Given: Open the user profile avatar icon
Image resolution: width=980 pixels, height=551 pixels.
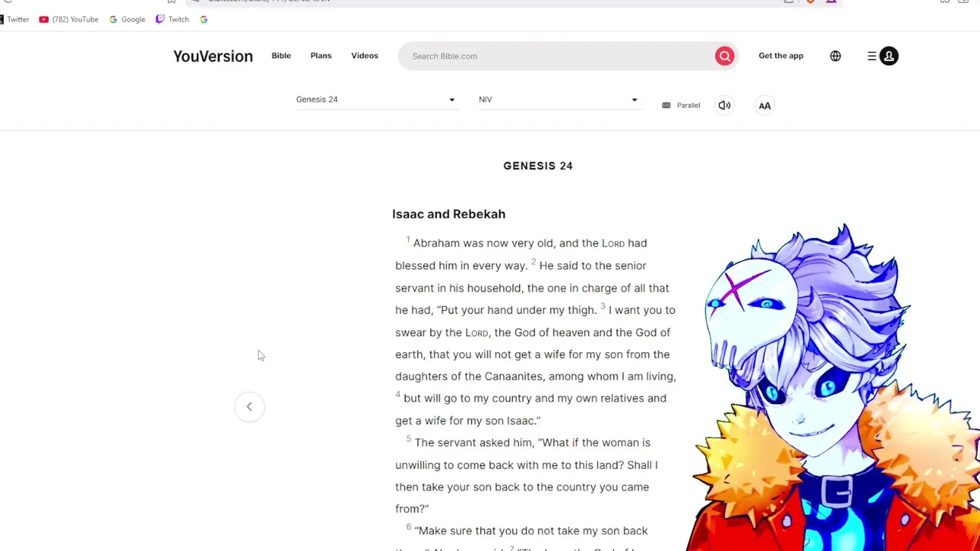Looking at the screenshot, I should [889, 56].
